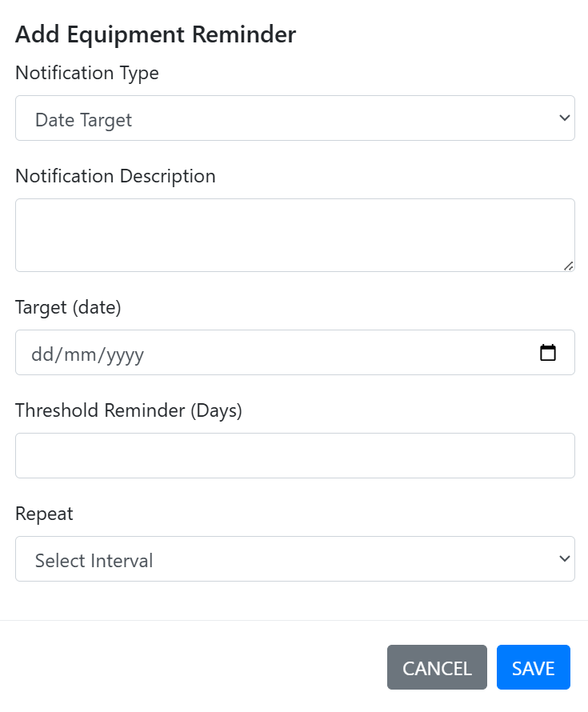This screenshot has width=588, height=712.
Task: Focus the Threshold Reminder (Days) input
Action: tap(294, 455)
